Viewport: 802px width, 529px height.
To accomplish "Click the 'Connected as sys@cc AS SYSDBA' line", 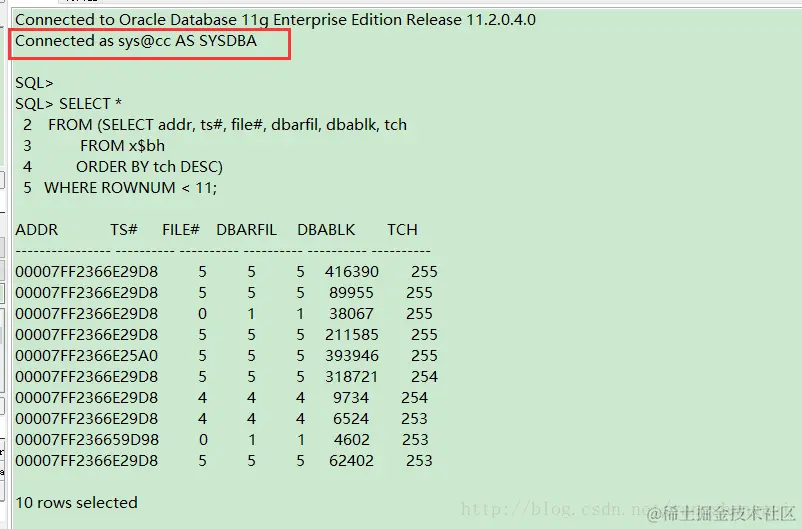I will click(x=136, y=40).
